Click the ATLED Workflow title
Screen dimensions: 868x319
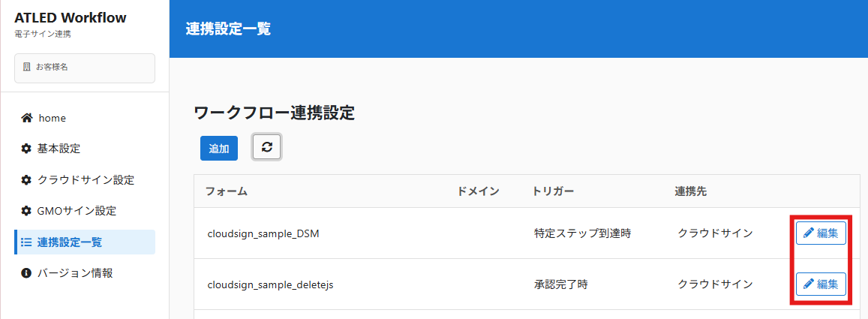pos(71,18)
